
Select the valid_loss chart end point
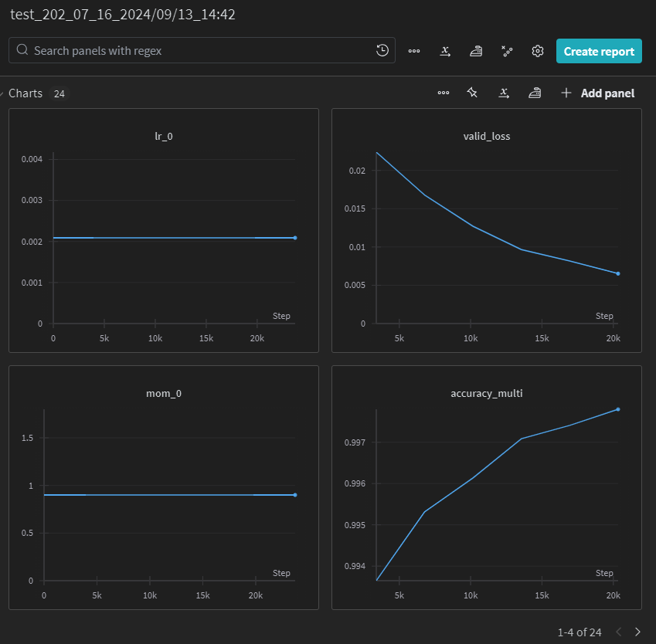click(x=618, y=273)
